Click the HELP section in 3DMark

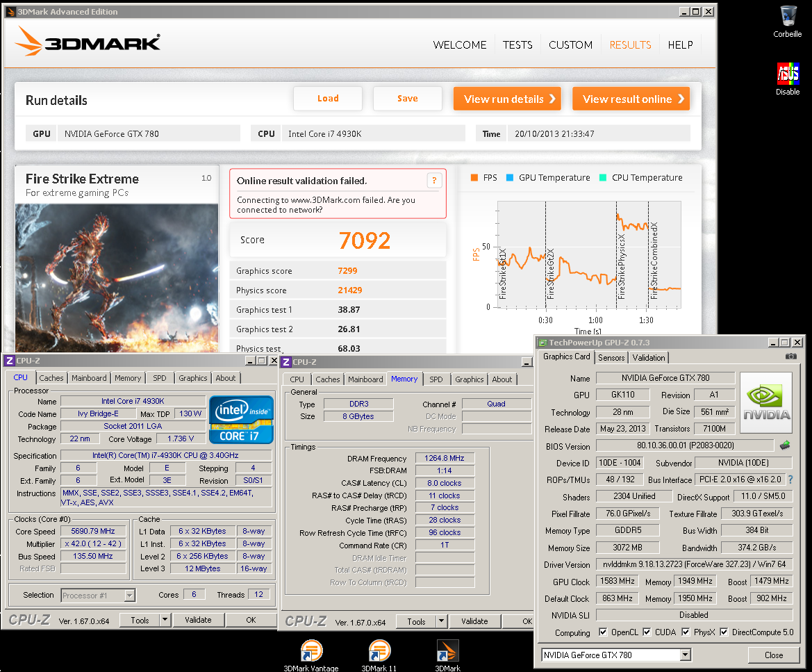pos(681,45)
